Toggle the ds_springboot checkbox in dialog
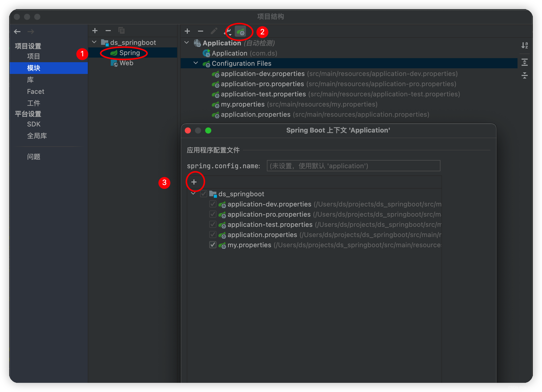Viewport: 542px width, 392px height. coord(203,194)
